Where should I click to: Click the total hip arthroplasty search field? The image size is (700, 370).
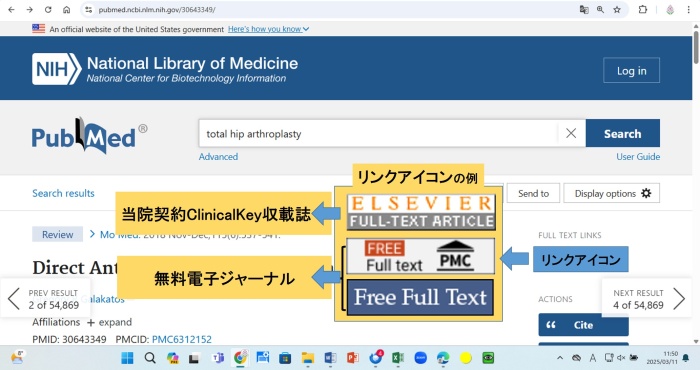(378, 133)
